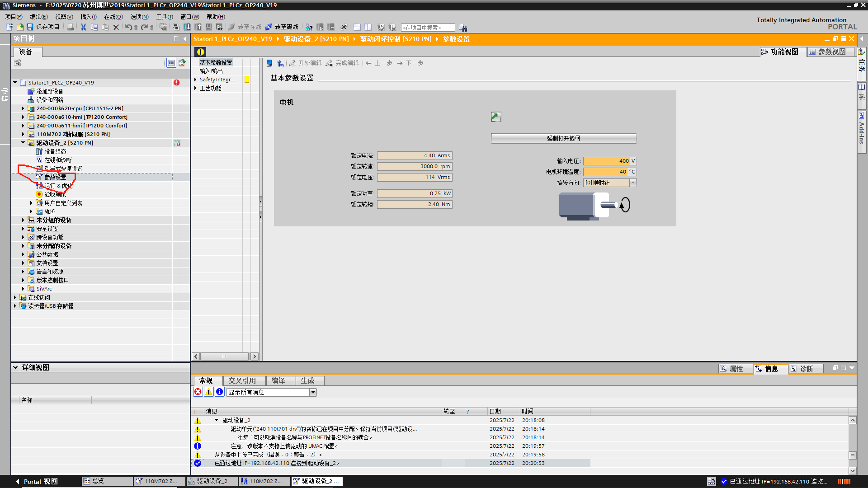
Task: Open the 在线(O) menu
Action: click(x=113, y=17)
